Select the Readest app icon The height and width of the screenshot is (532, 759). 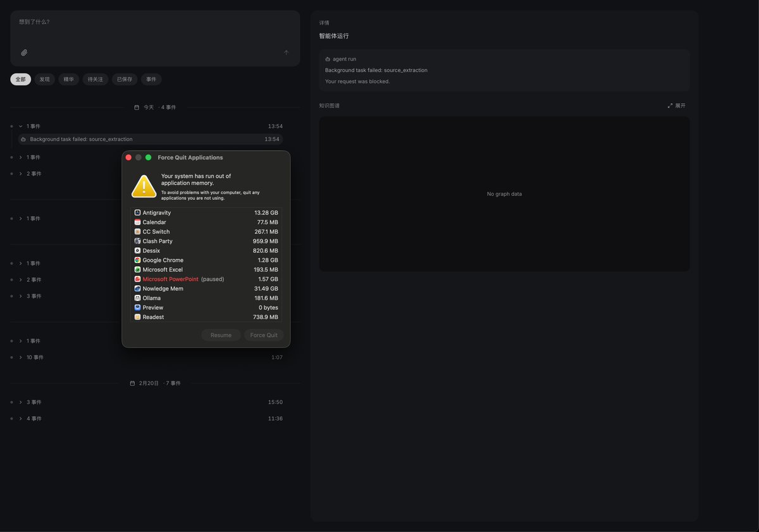(137, 317)
